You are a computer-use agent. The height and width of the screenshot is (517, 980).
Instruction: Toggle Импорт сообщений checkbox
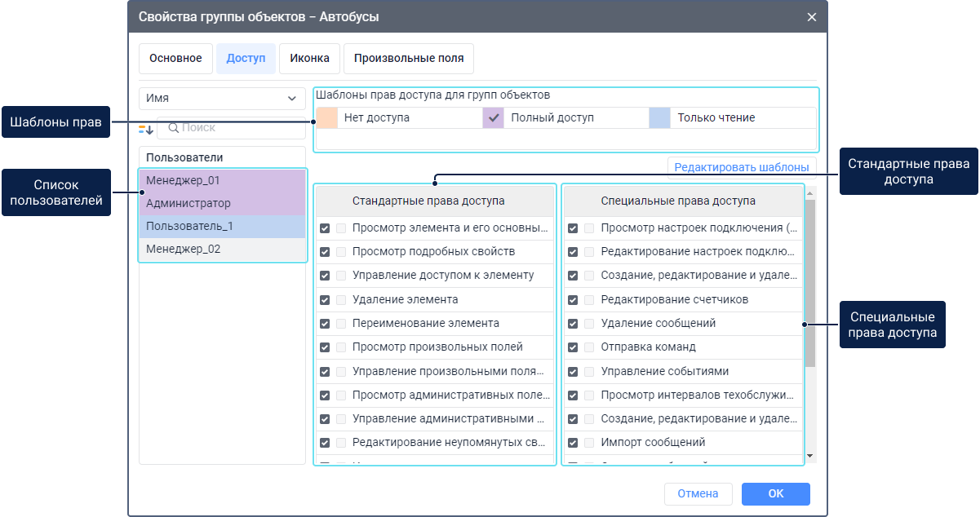573,443
